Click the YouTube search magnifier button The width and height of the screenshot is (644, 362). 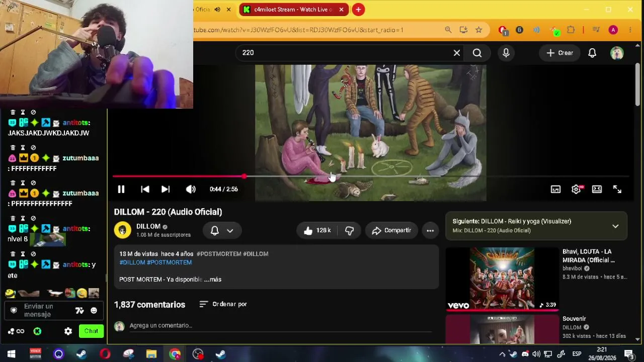tap(477, 53)
